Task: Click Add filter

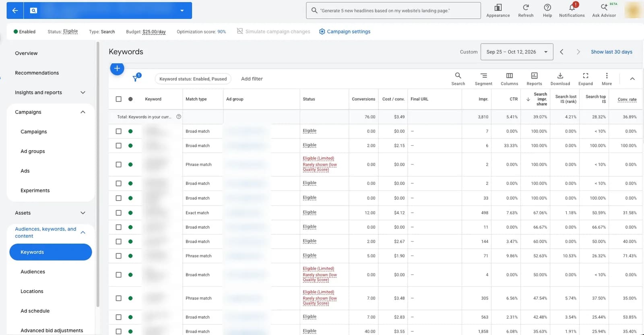Action: [252, 79]
